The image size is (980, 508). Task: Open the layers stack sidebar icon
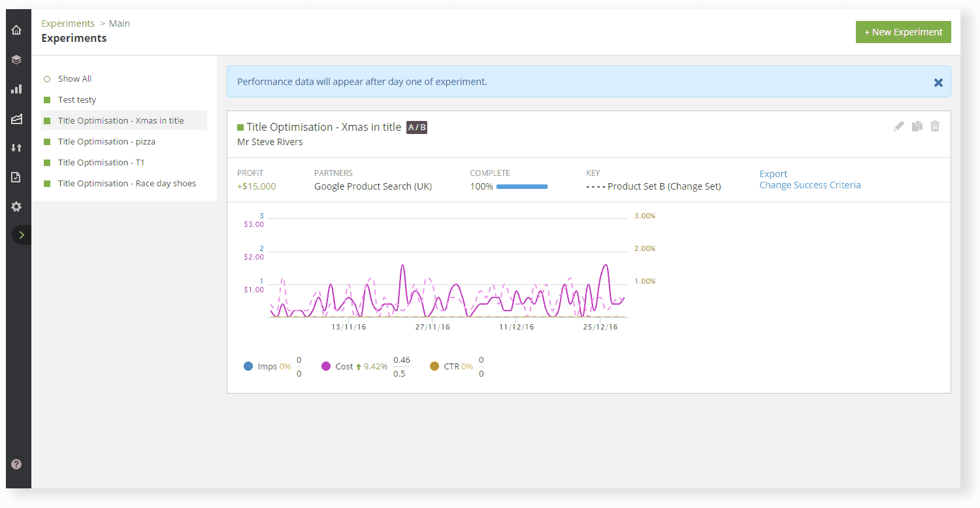pyautogui.click(x=16, y=59)
